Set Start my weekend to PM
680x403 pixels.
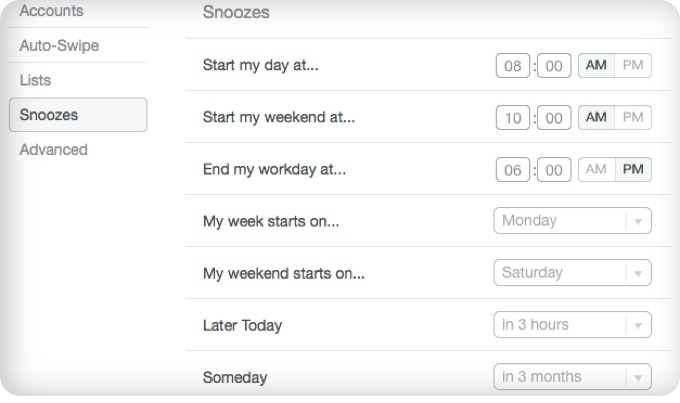coord(633,118)
